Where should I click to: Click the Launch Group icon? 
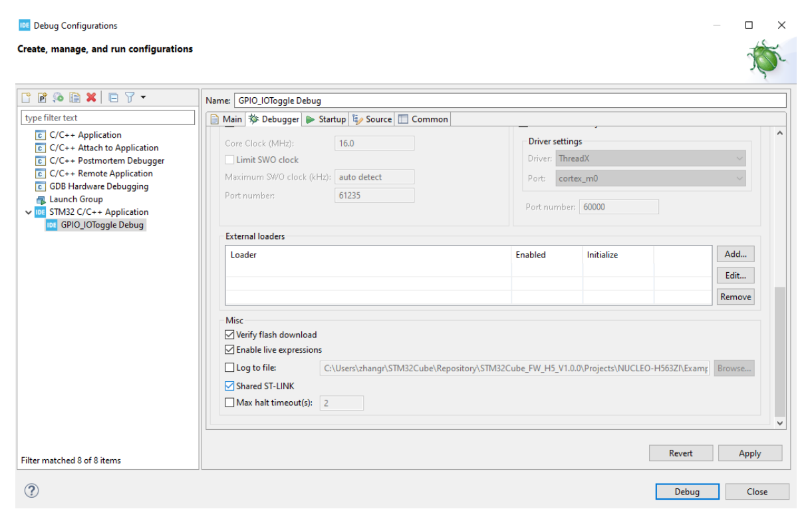pyautogui.click(x=40, y=200)
